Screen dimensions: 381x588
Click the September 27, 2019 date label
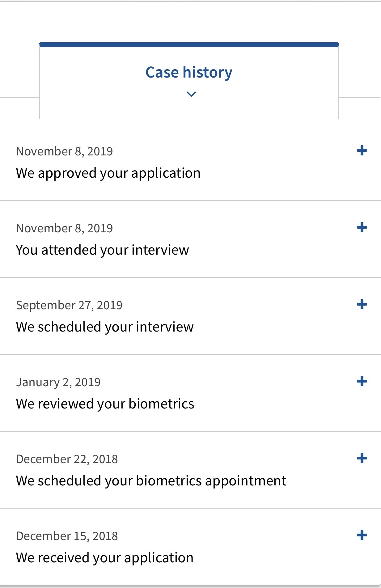69,305
